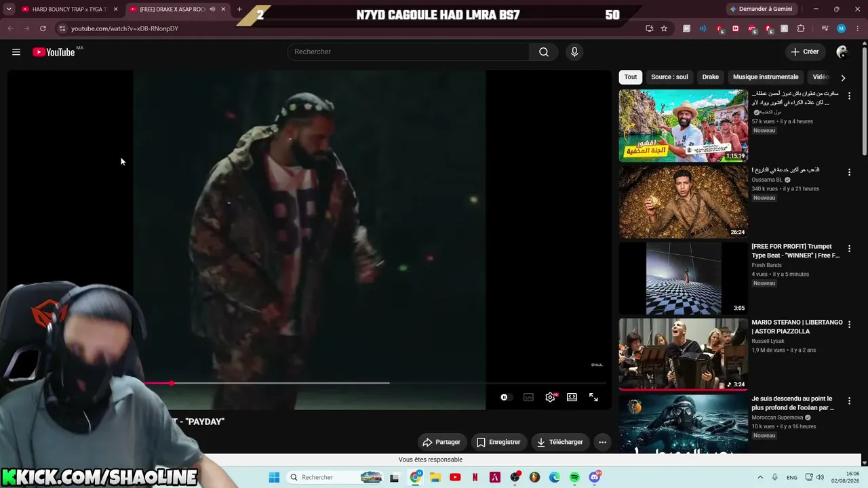Close the HARD BOUNCY TRAP browser tab
This screenshot has height=488, width=868.
pyautogui.click(x=116, y=9)
